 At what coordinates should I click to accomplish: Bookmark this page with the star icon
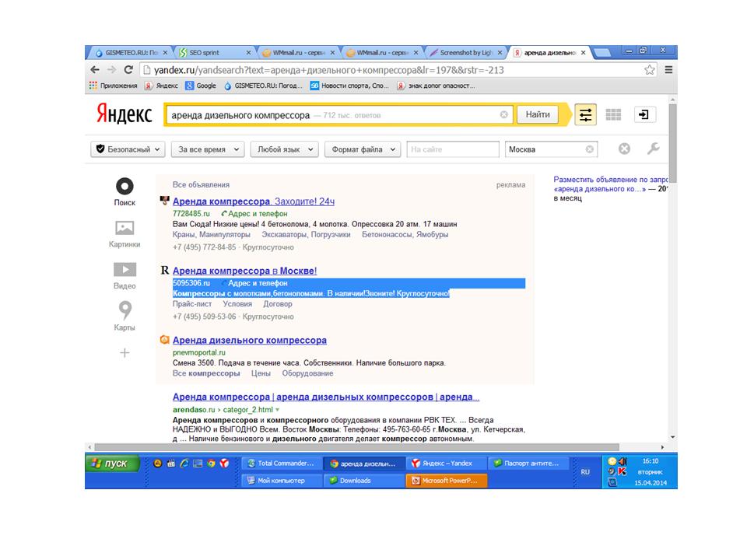pos(649,70)
